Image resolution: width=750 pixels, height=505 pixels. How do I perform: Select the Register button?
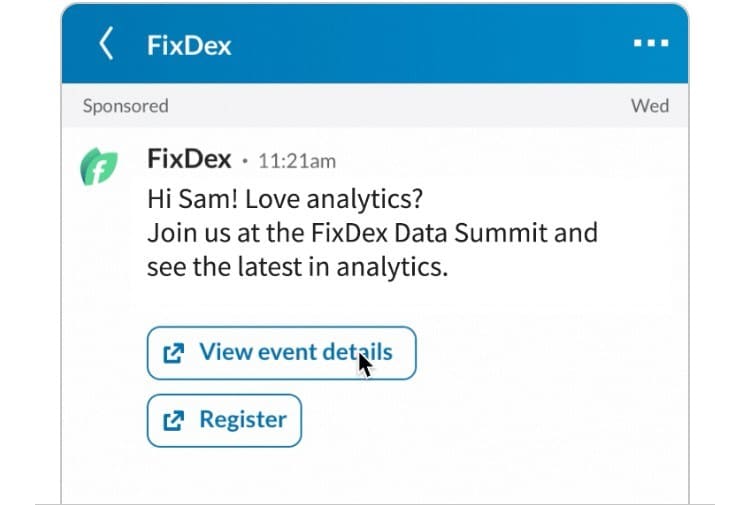pyautogui.click(x=224, y=420)
